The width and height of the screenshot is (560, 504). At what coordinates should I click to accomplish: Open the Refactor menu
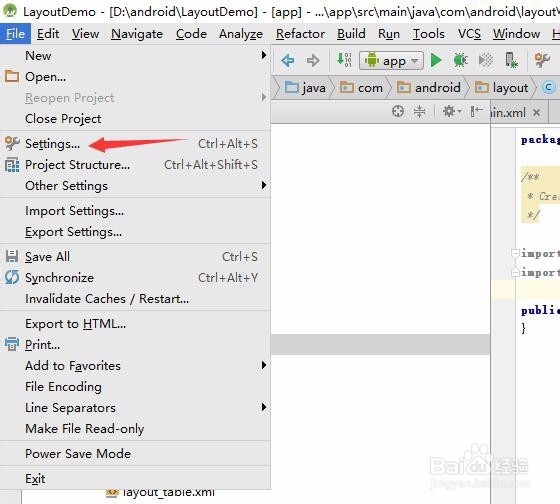tap(300, 34)
